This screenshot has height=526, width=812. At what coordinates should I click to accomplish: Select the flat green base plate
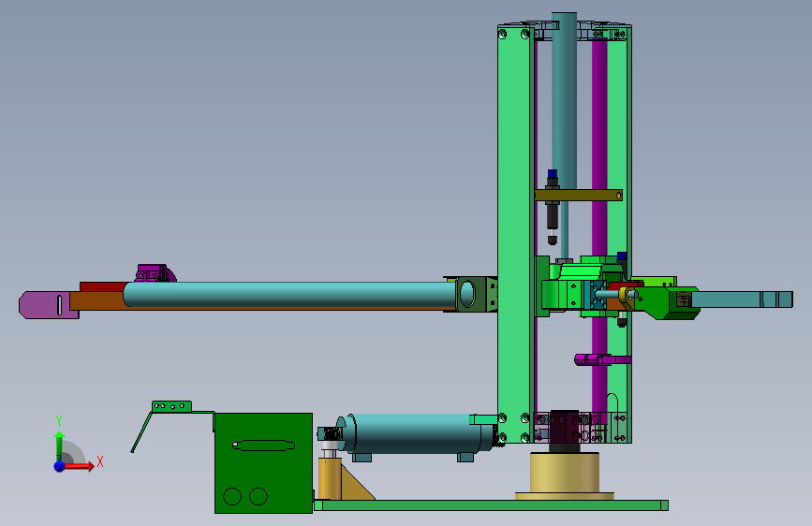pyautogui.click(x=491, y=505)
